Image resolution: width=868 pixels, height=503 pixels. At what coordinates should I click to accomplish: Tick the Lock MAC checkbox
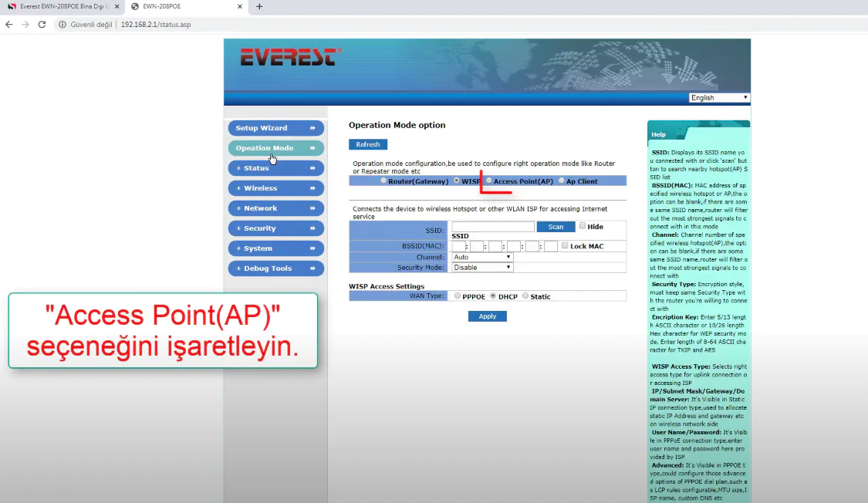click(565, 245)
